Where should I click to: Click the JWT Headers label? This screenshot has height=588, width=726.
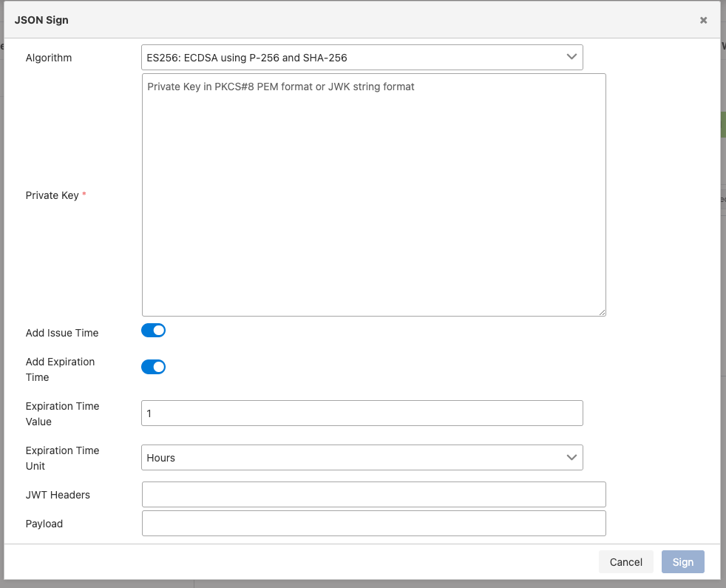tap(58, 495)
